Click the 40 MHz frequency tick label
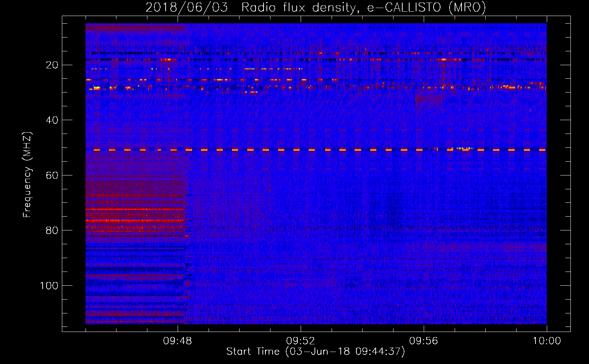589x364 pixels. tap(52, 120)
